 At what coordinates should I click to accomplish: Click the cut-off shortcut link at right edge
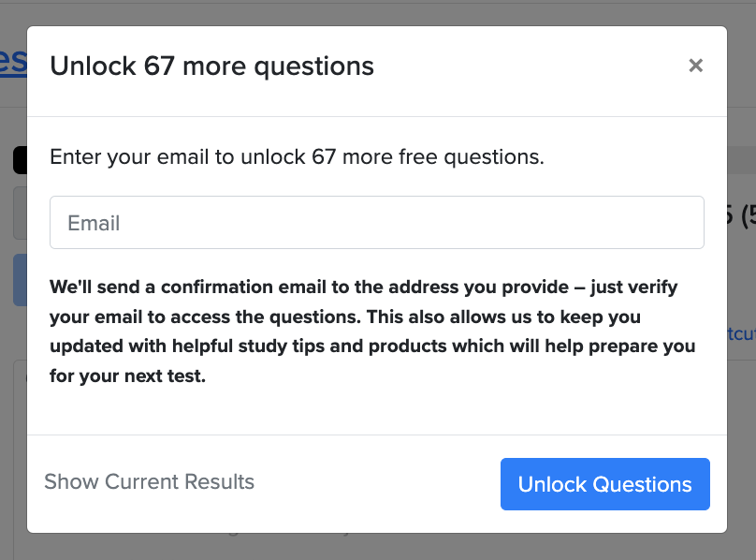pos(741,332)
